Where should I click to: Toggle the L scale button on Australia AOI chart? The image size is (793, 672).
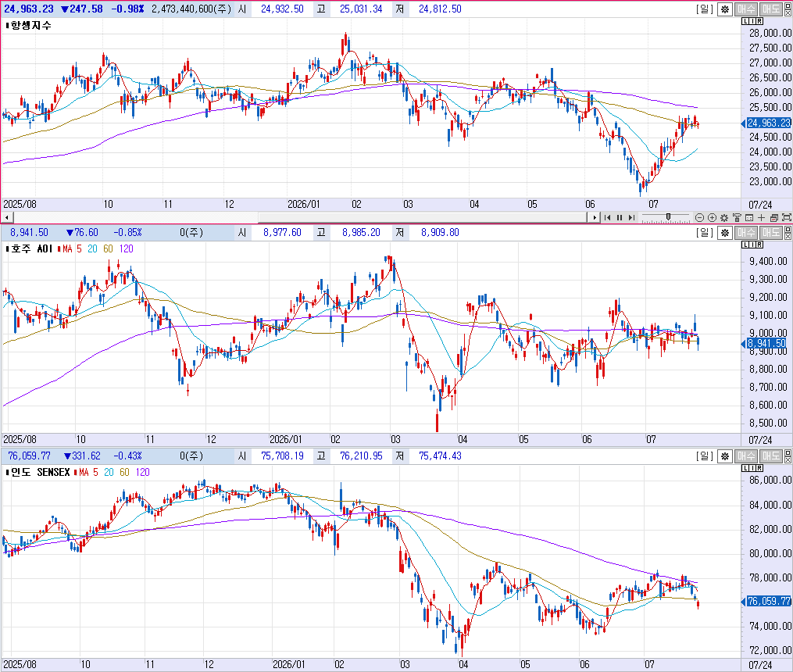[745, 245]
